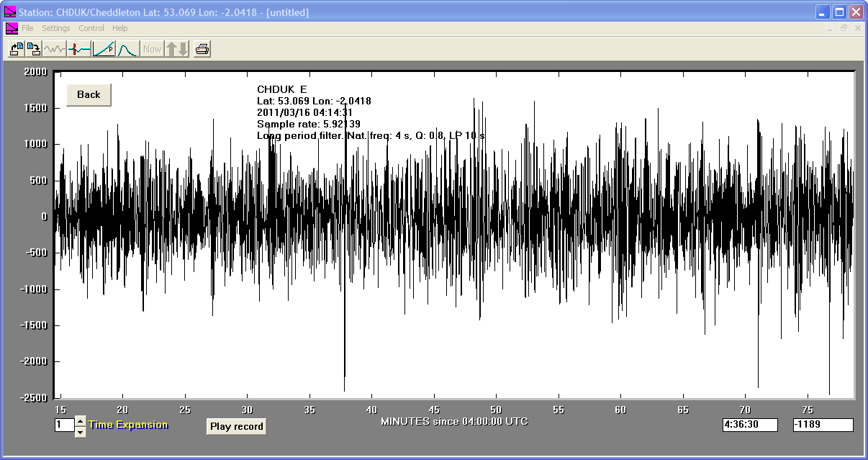868x460 pixels.
Task: Restore the inner untitled document window
Action: click(x=844, y=28)
